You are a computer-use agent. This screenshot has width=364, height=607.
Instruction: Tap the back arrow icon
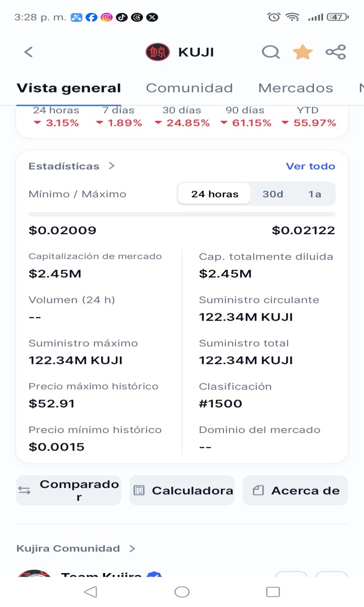pos(29,52)
